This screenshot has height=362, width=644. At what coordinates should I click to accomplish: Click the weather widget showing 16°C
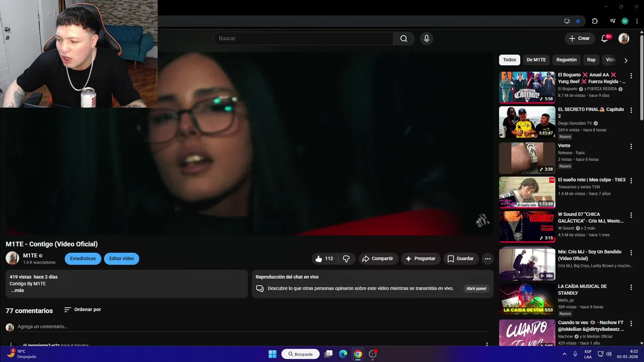(x=21, y=354)
